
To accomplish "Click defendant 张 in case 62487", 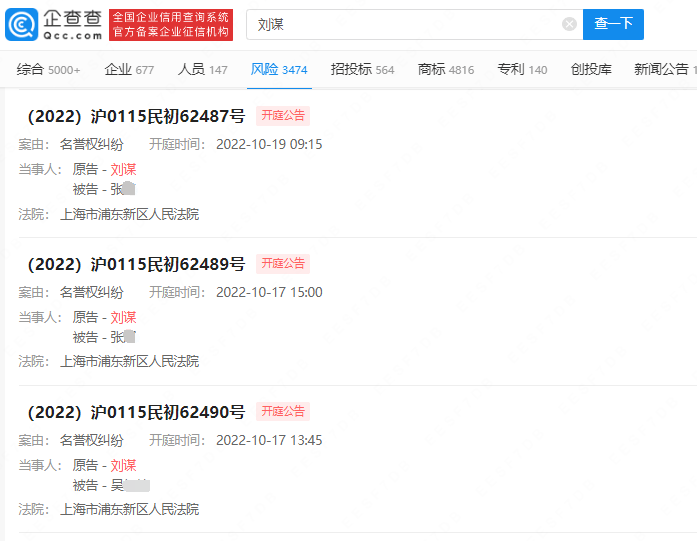I will (x=123, y=189).
